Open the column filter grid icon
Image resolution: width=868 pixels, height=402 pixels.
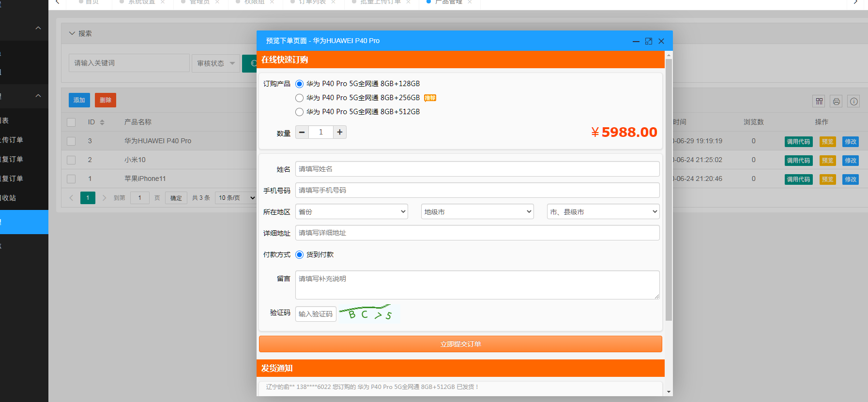(x=819, y=101)
